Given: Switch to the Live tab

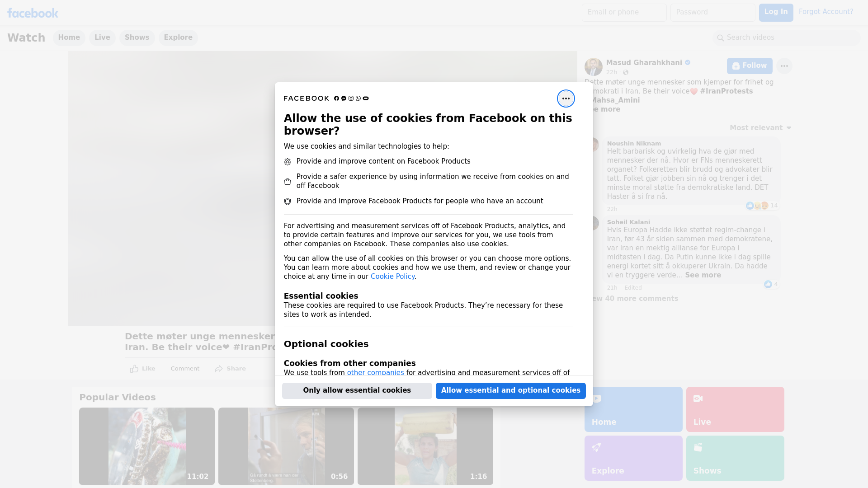Looking at the screenshot, I should pyautogui.click(x=102, y=38).
